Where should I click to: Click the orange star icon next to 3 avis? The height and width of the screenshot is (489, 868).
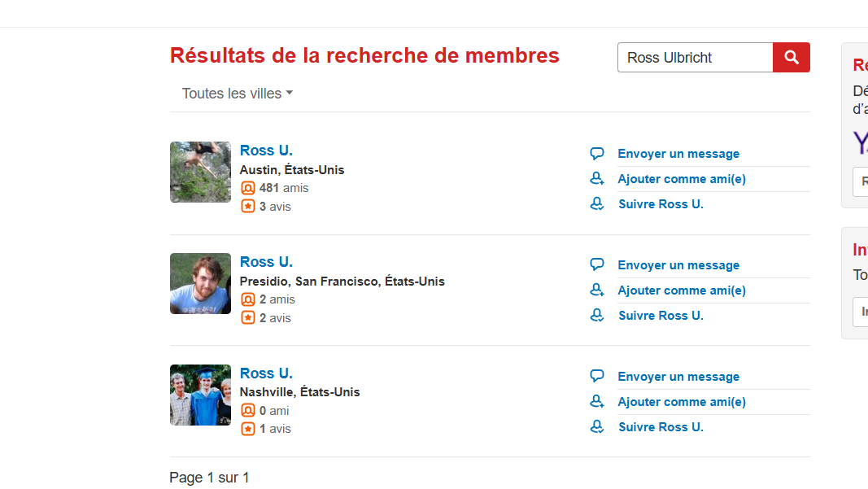[x=247, y=206]
